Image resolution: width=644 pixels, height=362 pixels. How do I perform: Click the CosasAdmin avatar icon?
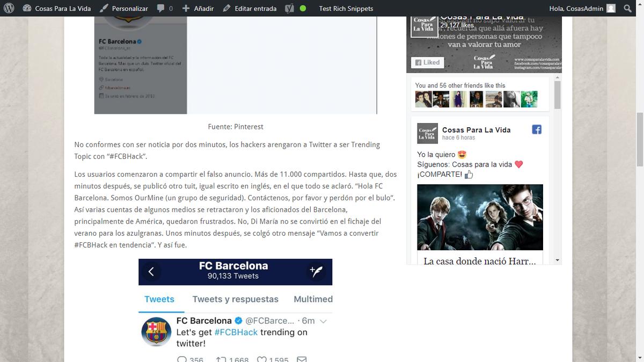point(611,8)
